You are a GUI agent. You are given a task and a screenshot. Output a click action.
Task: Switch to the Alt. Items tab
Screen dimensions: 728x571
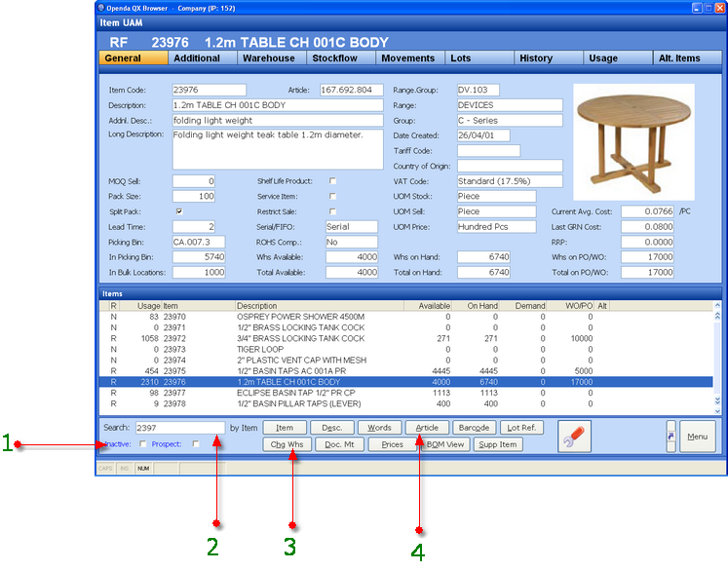(687, 58)
